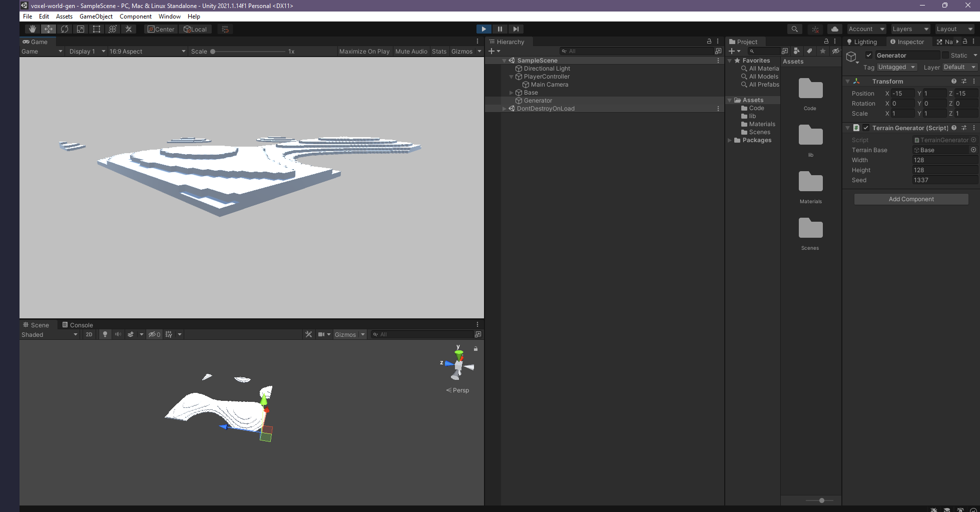Open the Unity cloud services icon
This screenshot has height=512, width=980.
pos(834,29)
